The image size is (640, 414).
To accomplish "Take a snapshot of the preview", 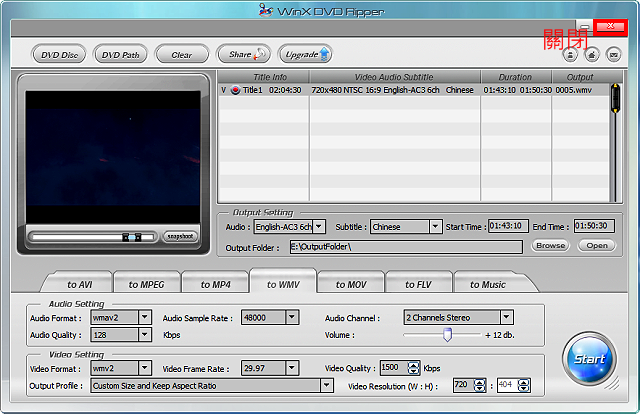I will [x=180, y=236].
